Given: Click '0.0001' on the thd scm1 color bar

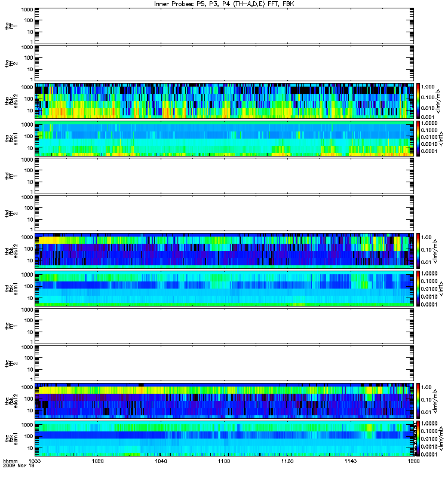Looking at the screenshot, I should click(x=429, y=304).
